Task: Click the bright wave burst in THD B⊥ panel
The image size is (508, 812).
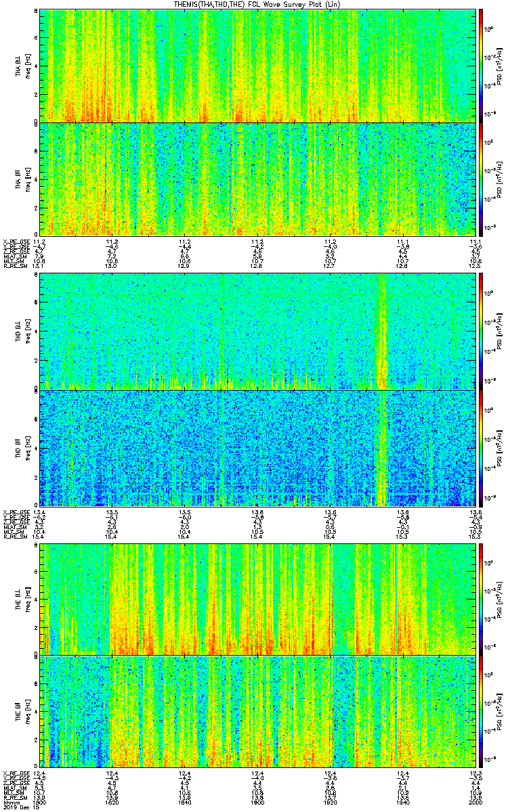Action: (x=382, y=332)
